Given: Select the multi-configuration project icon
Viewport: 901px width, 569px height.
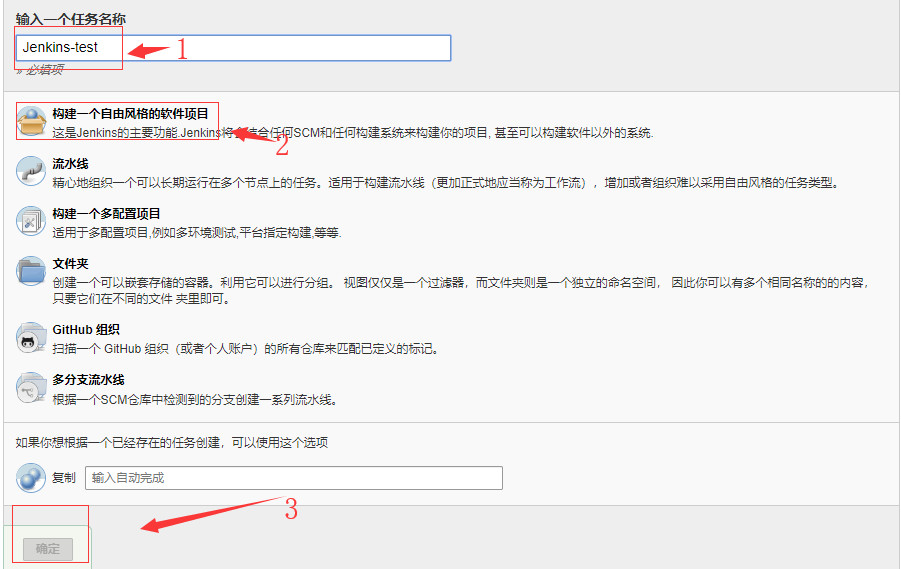Looking at the screenshot, I should [31, 221].
